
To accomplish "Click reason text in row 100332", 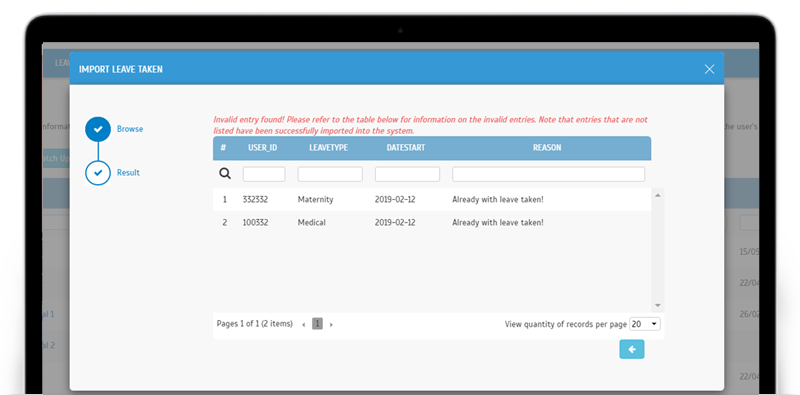I will click(498, 223).
